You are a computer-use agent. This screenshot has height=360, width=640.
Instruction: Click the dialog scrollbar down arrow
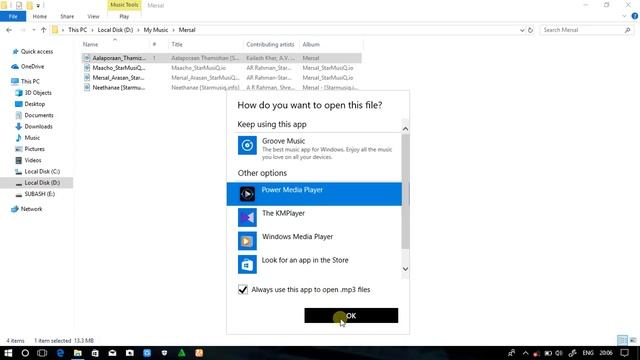click(x=405, y=269)
